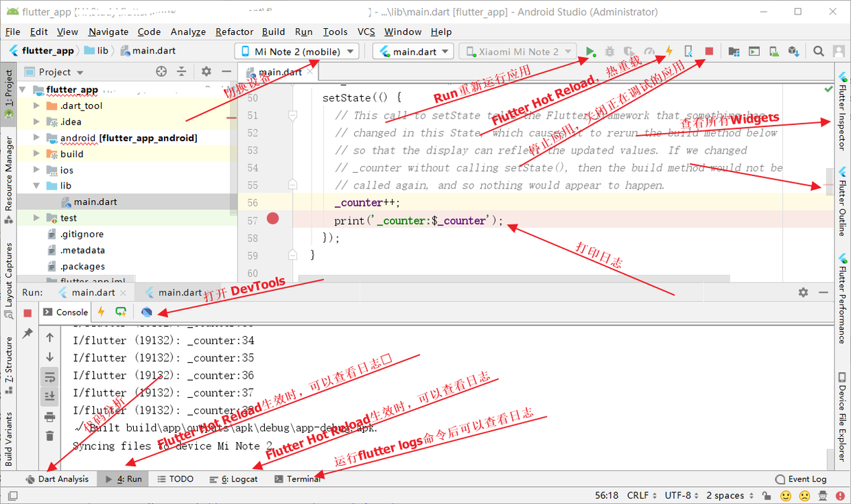Screen dimensions: 851x504
Task: Expand the test folder
Action: (37, 218)
